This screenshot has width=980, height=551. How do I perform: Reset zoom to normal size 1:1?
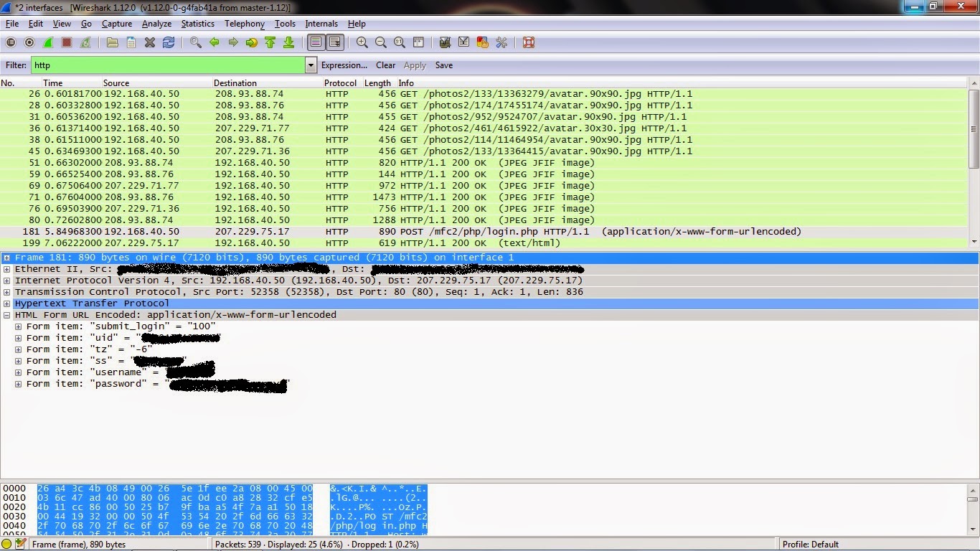[400, 43]
